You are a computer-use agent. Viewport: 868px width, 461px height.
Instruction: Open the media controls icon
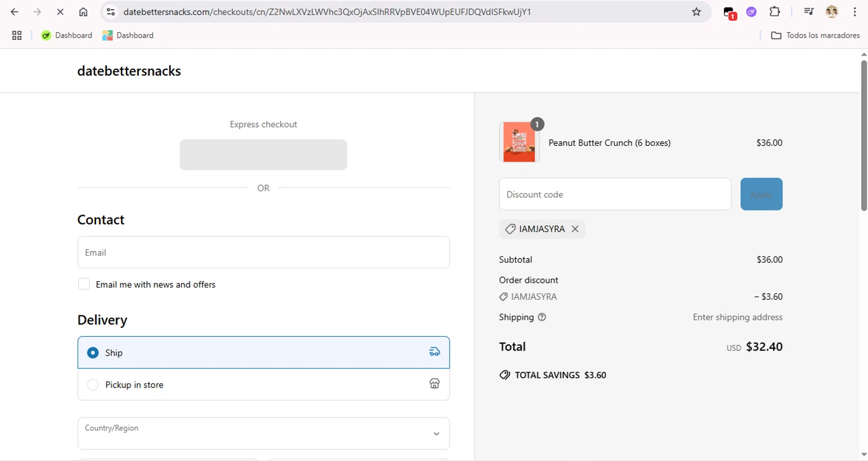click(809, 12)
